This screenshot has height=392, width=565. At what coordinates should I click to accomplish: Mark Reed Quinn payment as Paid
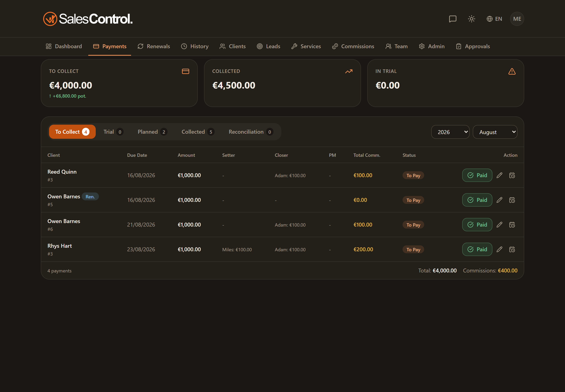[477, 175]
